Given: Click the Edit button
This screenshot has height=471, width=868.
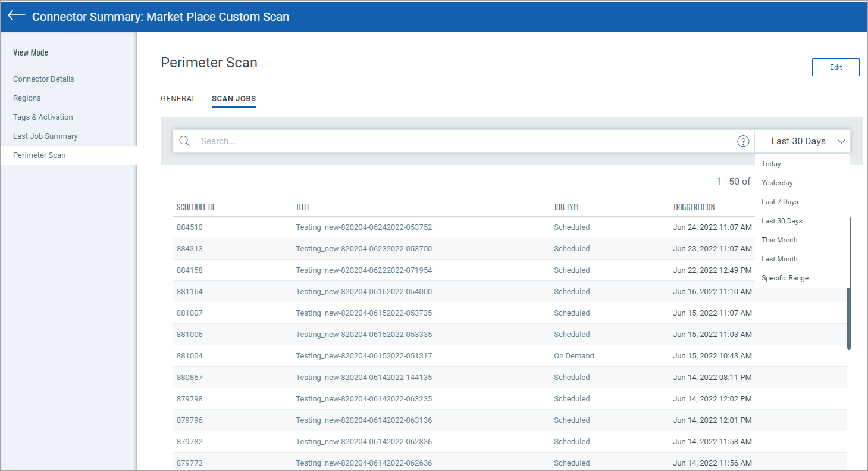Looking at the screenshot, I should pyautogui.click(x=835, y=67).
